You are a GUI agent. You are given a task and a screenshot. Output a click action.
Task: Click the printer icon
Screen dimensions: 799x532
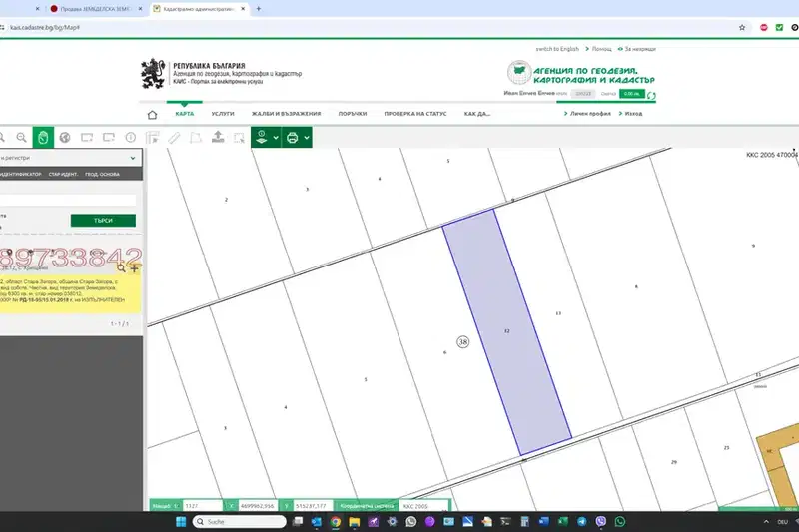[292, 138]
